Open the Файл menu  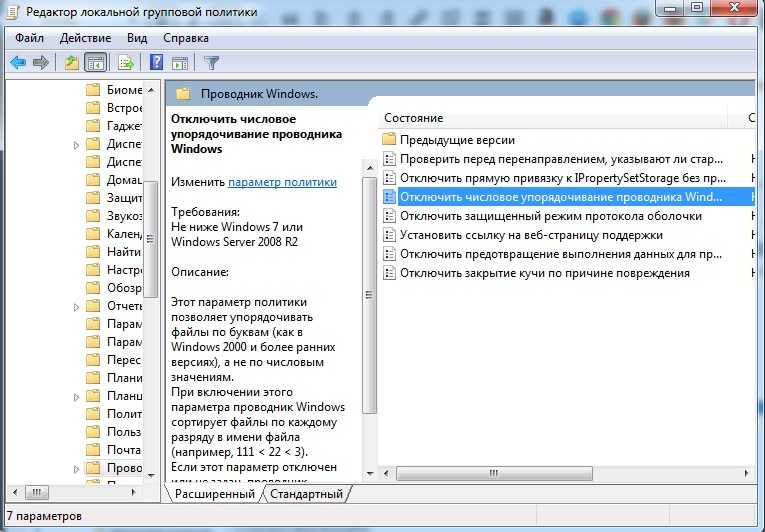click(29, 38)
